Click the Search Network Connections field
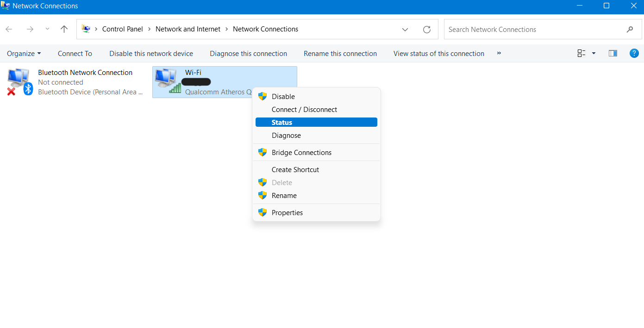 [532, 29]
